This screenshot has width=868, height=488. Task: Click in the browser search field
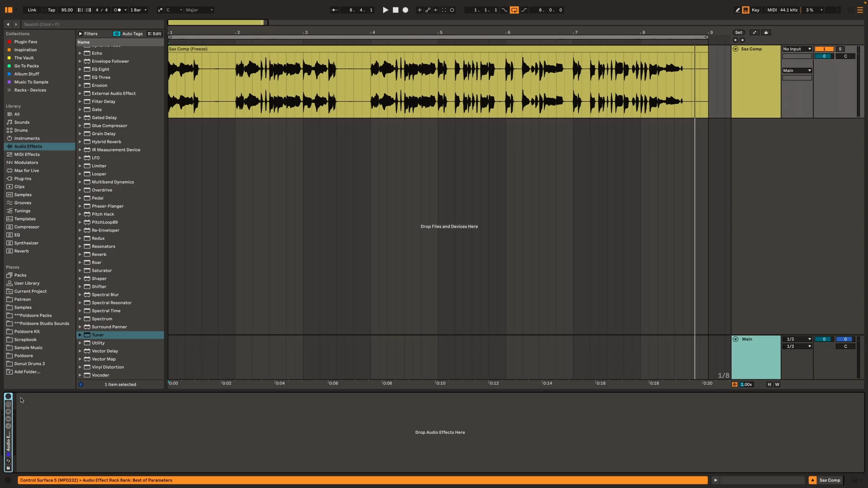[90, 24]
